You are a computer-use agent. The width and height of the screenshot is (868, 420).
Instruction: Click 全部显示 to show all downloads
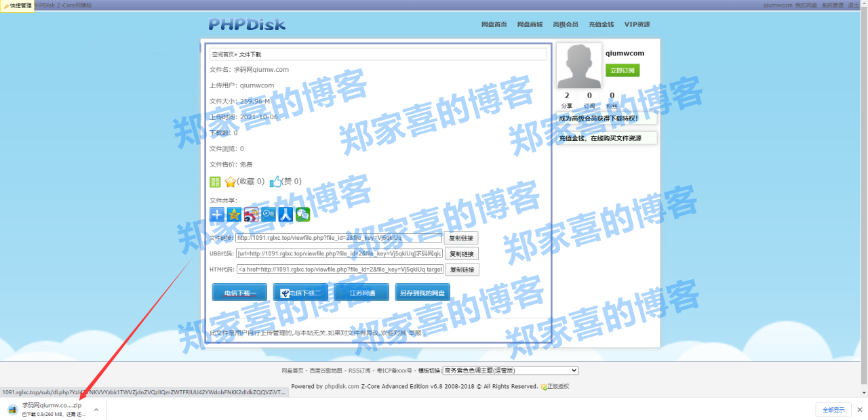[x=833, y=409]
